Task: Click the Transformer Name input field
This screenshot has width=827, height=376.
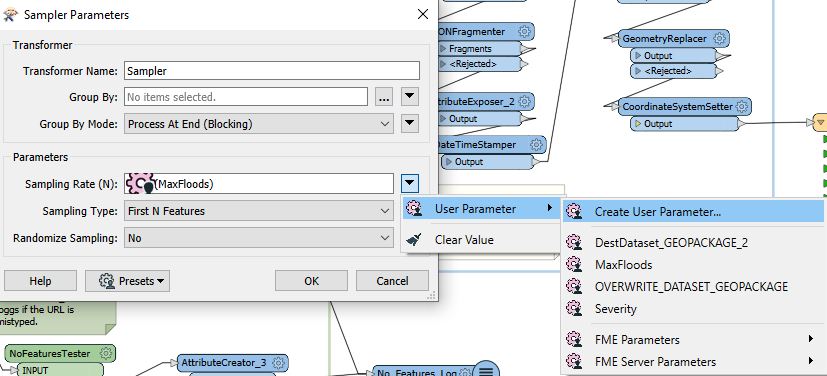Action: [272, 71]
